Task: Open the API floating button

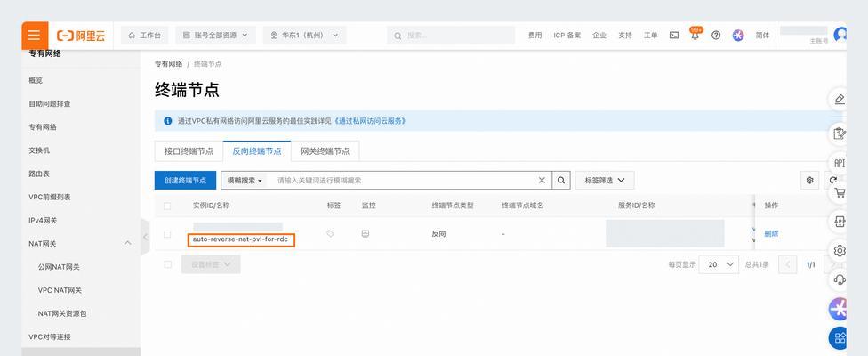Action: 840,164
